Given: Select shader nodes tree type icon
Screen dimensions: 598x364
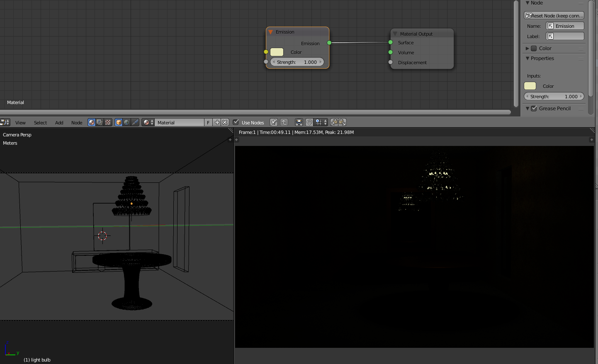Looking at the screenshot, I should pos(92,122).
